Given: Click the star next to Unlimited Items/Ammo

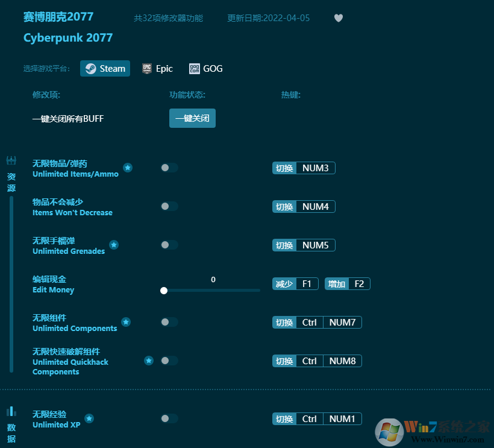Looking at the screenshot, I should point(127,168).
